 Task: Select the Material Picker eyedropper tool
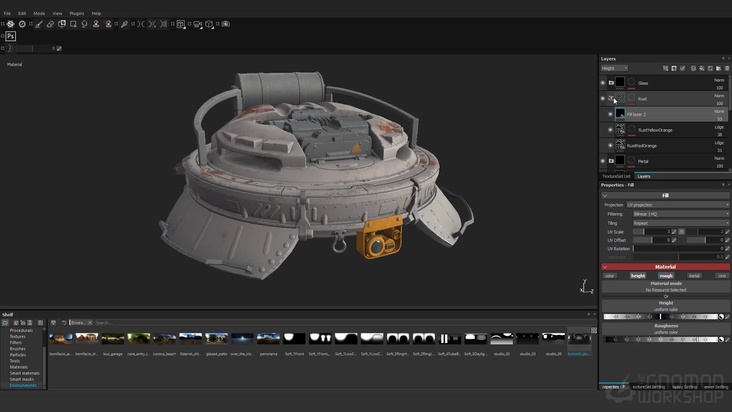pyautogui.click(x=124, y=24)
